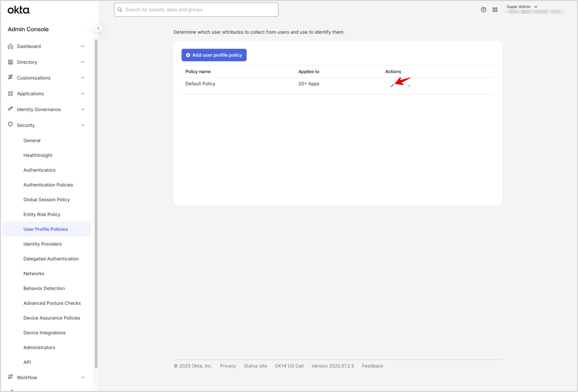Click the Actions column header
578x392 pixels.
(393, 72)
